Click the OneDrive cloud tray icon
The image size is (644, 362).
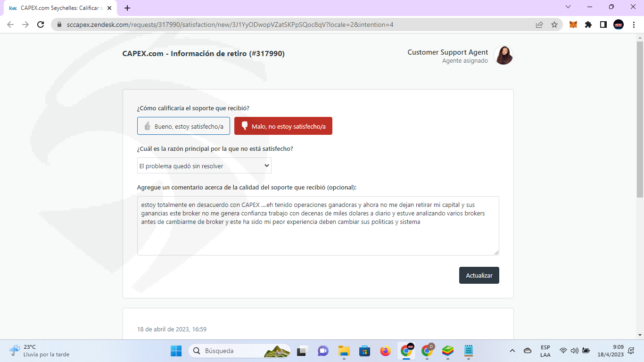pos(528,351)
